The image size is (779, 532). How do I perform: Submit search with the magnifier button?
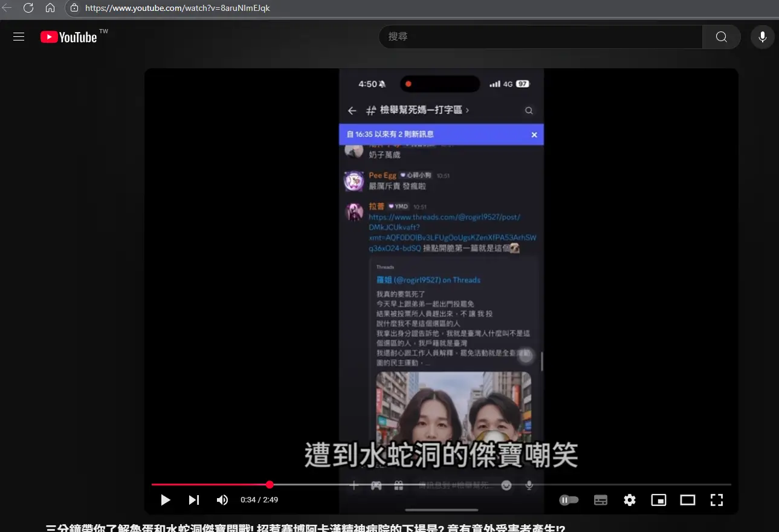click(x=721, y=37)
